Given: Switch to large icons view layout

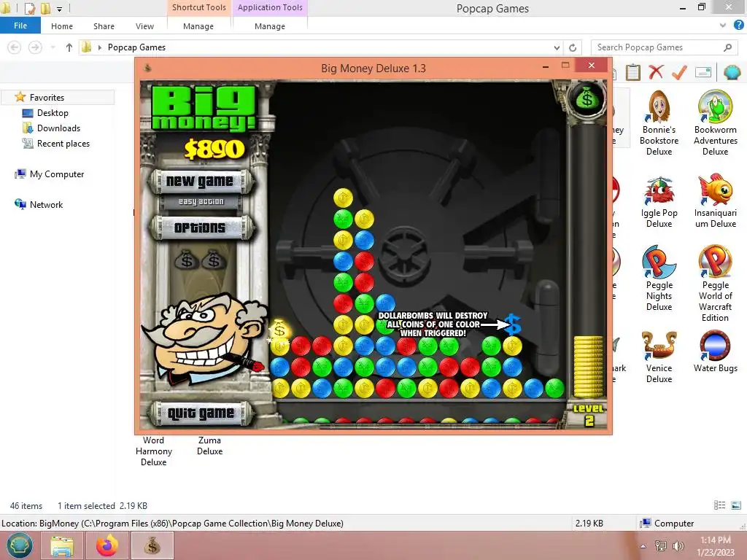Looking at the screenshot, I should point(735,505).
